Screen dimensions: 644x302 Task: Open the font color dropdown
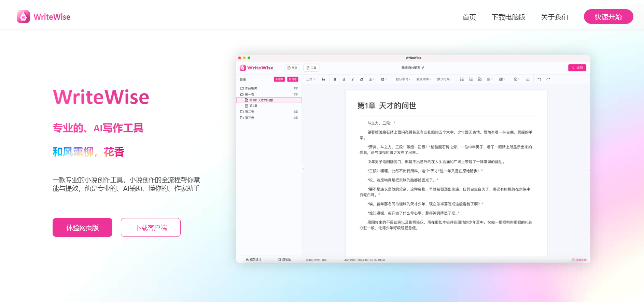pos(372,79)
